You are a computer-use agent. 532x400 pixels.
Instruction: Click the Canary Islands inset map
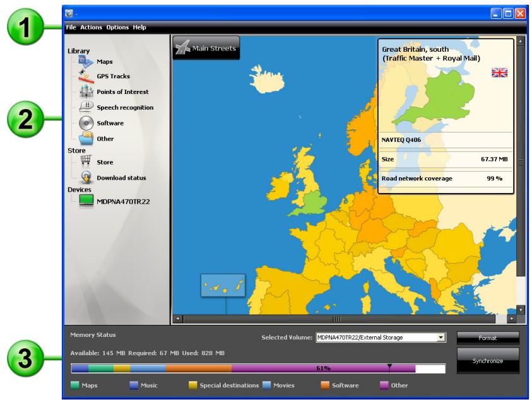click(223, 285)
